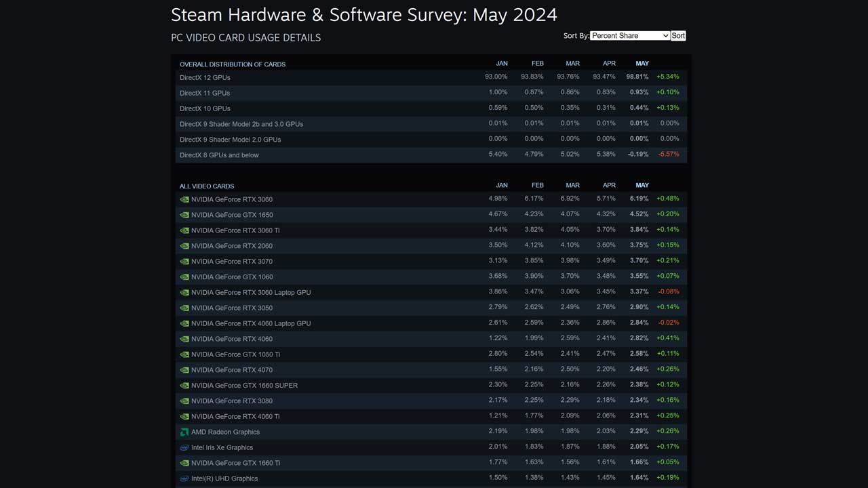This screenshot has width=868, height=488.
Task: Click the Overall Distribution of Cards heading
Action: coord(233,64)
